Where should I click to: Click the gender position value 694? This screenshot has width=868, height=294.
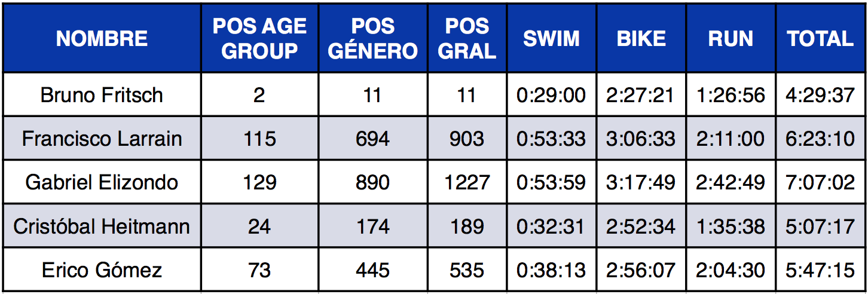[372, 139]
